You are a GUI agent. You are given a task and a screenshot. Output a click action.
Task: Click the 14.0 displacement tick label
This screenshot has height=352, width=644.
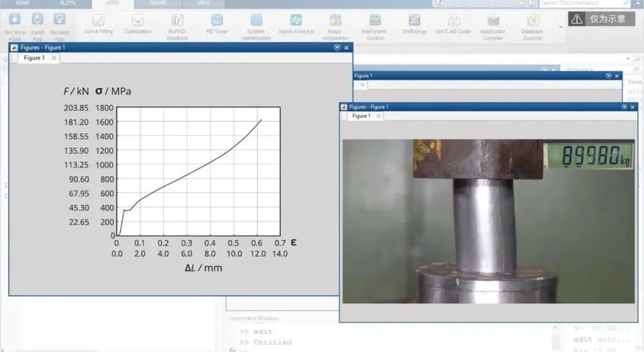coord(280,254)
